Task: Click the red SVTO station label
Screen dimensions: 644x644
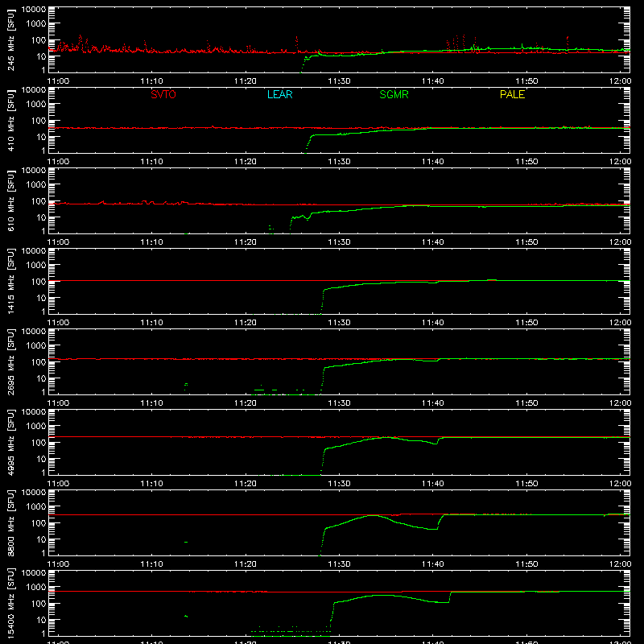Action: (x=163, y=94)
